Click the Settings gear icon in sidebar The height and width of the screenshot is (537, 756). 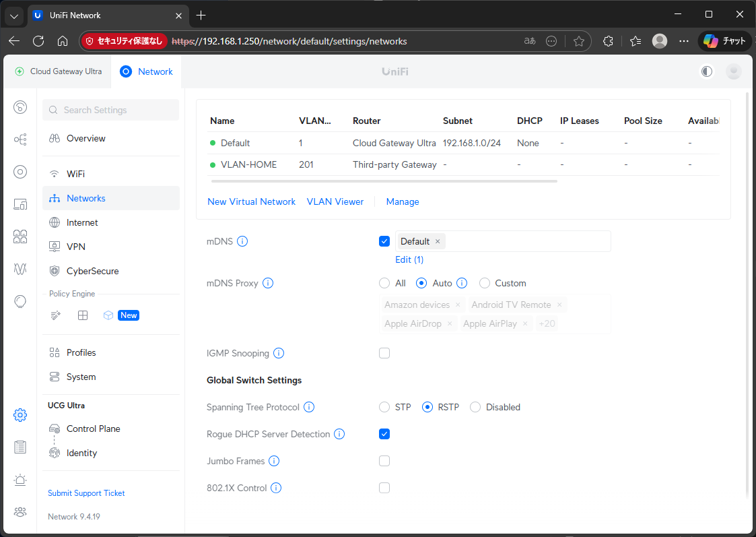(x=20, y=415)
